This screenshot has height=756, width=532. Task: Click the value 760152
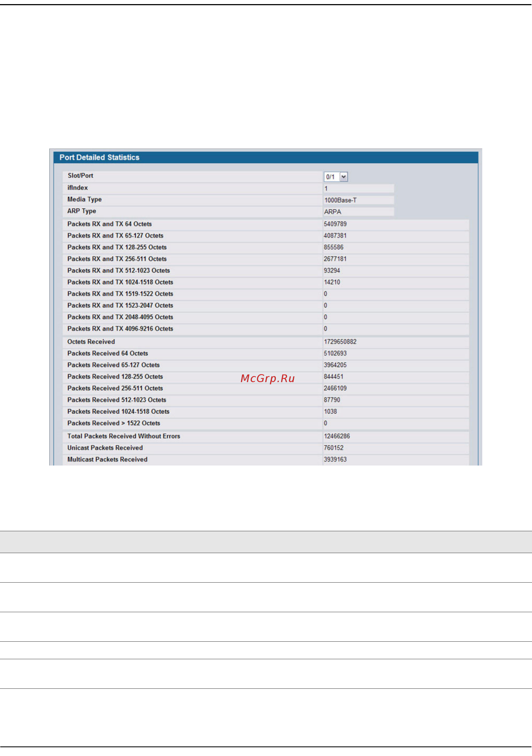[333, 448]
